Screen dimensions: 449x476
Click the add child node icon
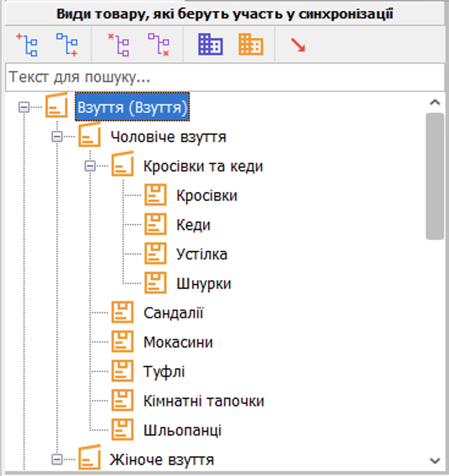67,45
